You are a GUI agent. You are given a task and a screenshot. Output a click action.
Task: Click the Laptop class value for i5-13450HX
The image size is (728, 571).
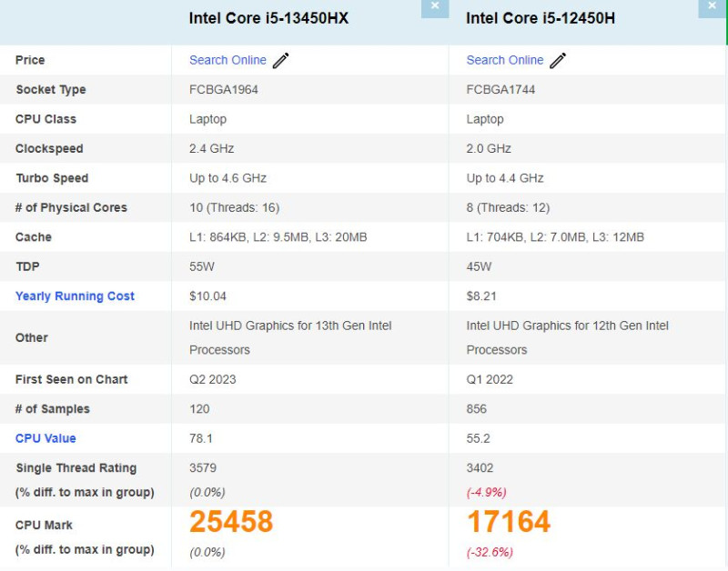click(207, 119)
